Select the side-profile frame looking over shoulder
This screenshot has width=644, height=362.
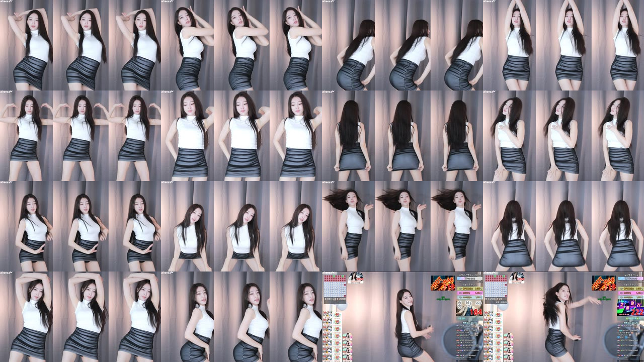coord(242,317)
